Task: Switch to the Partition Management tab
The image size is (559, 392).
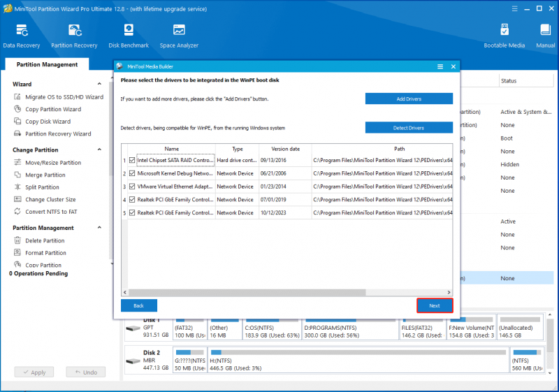Action: click(x=47, y=64)
